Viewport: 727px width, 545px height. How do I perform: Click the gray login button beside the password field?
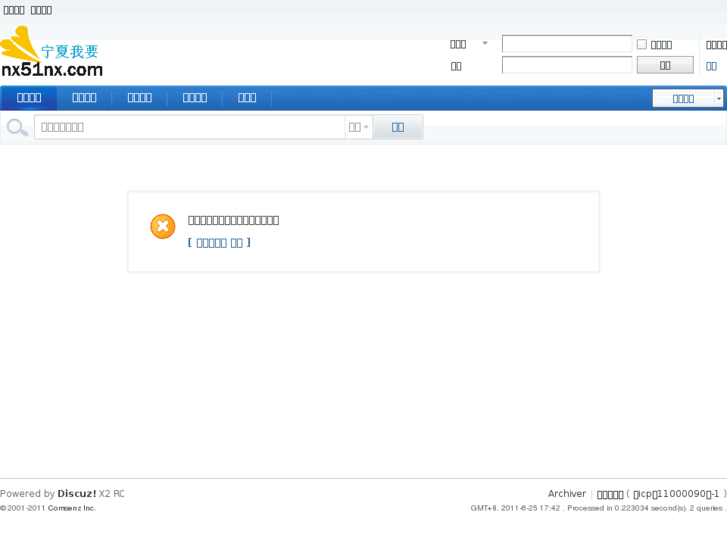pyautogui.click(x=665, y=65)
